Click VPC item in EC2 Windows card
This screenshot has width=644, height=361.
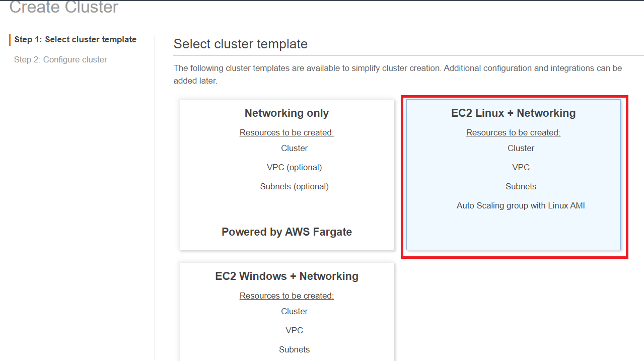295,330
